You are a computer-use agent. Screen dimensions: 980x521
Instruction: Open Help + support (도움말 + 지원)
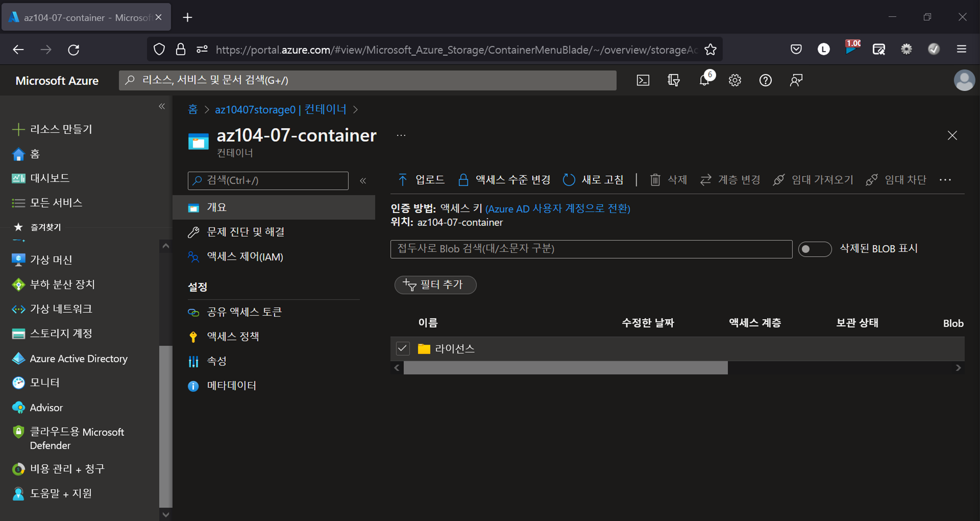51,494
